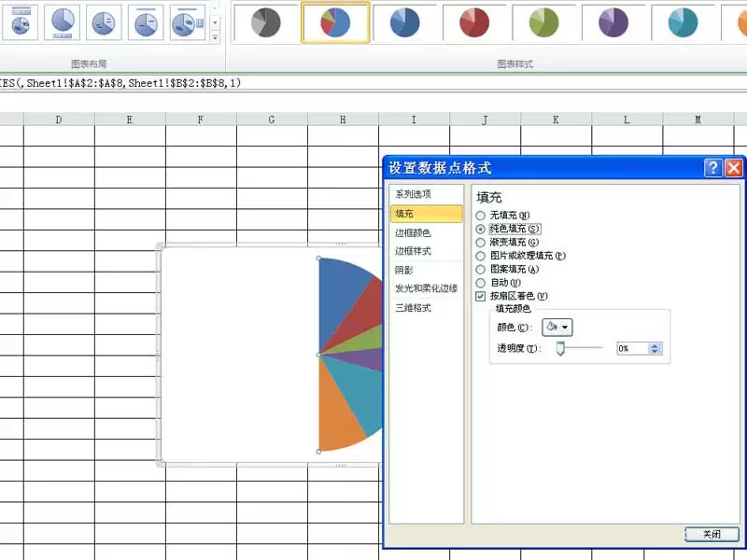This screenshot has height=560, width=747.
Task: Click the 透明度 transparency slider handle
Action: click(561, 348)
